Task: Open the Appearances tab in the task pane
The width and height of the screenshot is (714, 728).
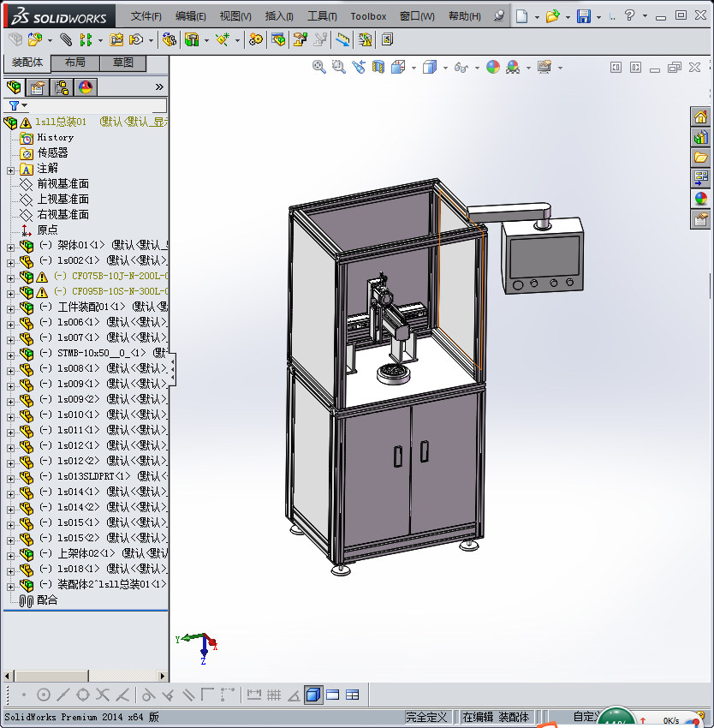Action: [x=701, y=198]
